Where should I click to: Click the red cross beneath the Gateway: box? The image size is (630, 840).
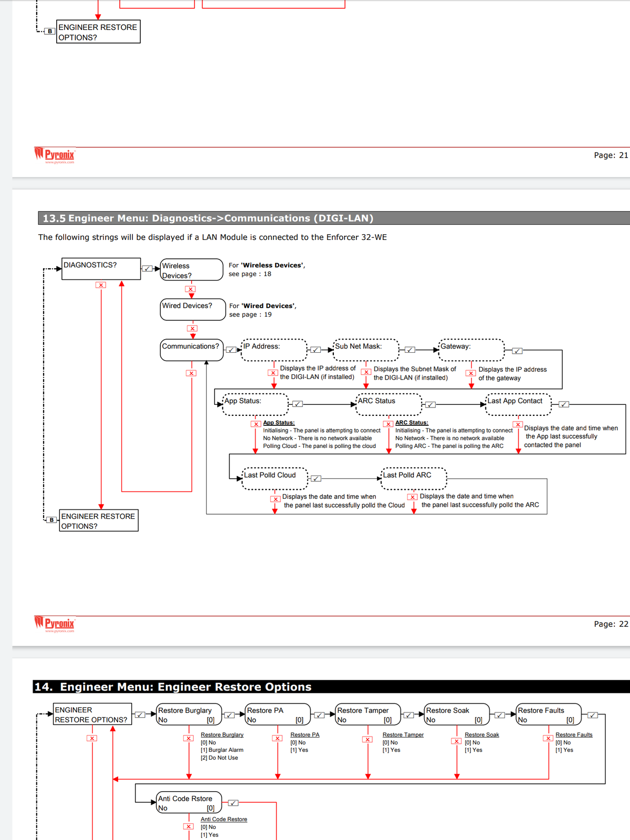[471, 373]
